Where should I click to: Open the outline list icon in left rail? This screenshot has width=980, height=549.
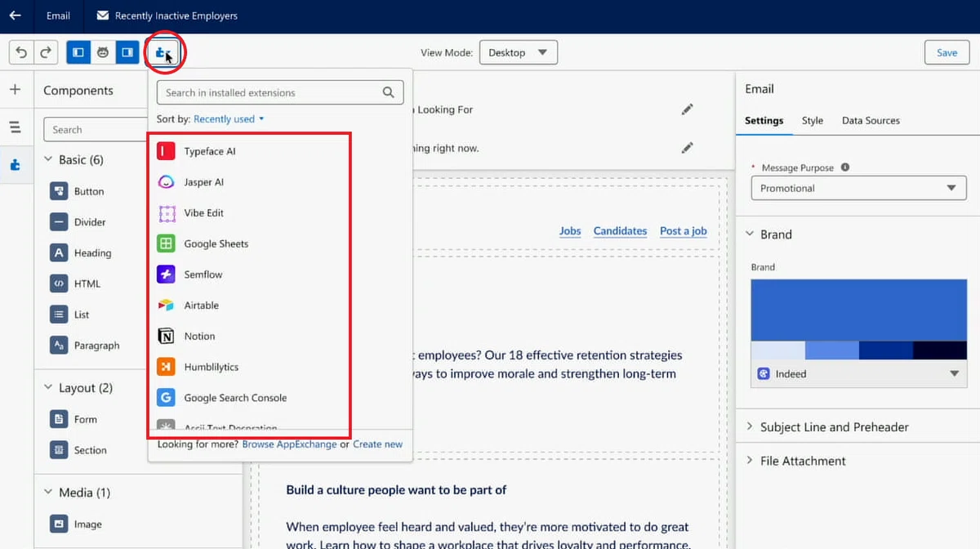(x=16, y=127)
